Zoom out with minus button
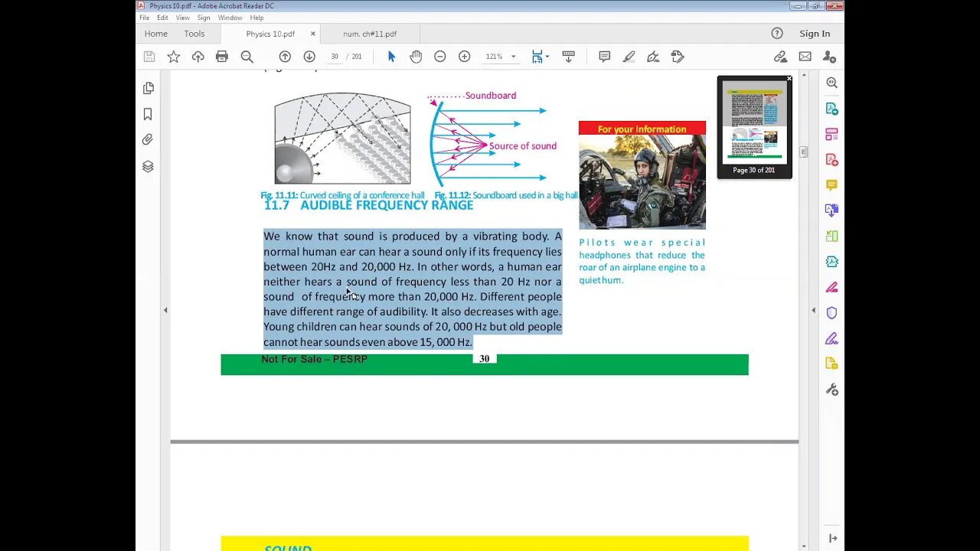 tap(440, 57)
